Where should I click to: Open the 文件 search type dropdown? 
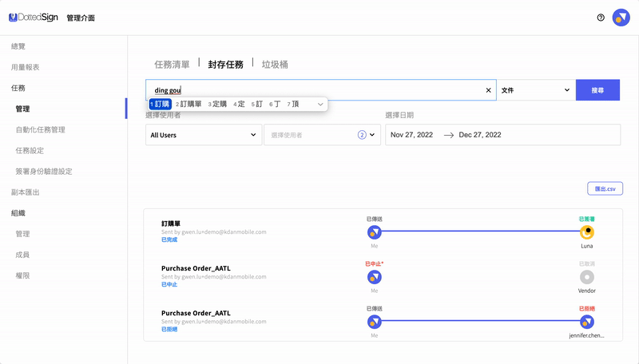pos(536,90)
